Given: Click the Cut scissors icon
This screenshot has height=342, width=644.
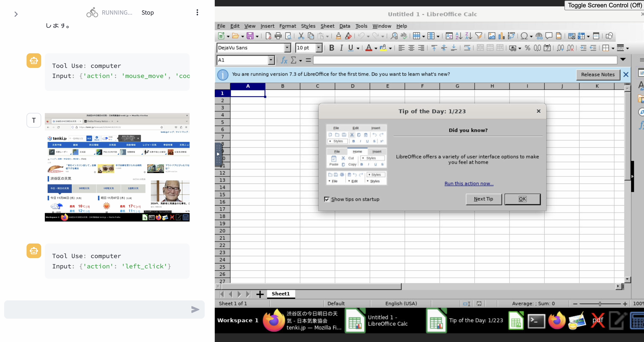Looking at the screenshot, I should coord(301,36).
